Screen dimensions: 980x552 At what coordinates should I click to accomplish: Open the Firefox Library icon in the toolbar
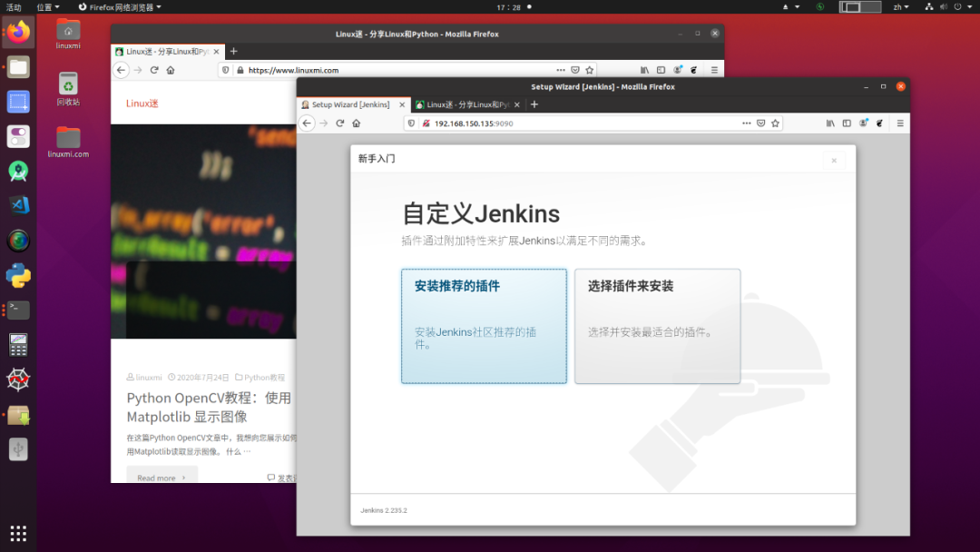pyautogui.click(x=830, y=123)
